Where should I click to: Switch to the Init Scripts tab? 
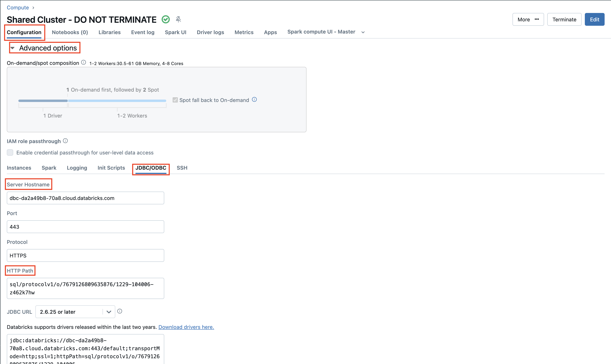[111, 168]
